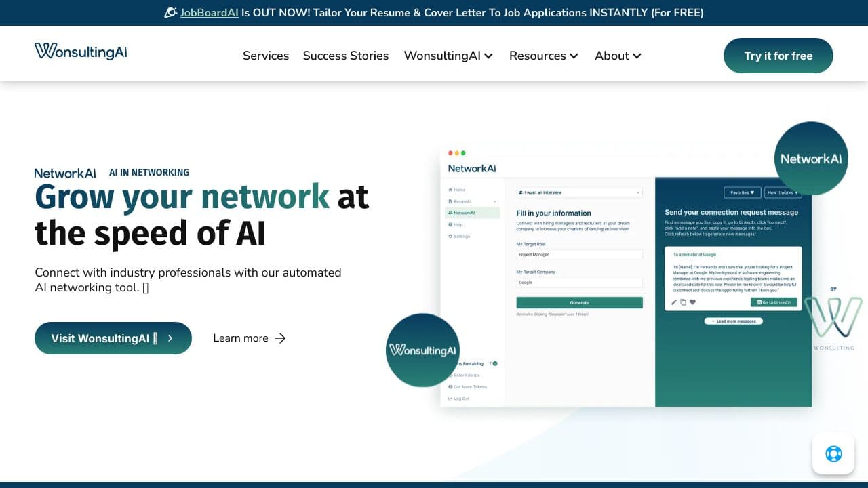Expand the About dropdown menu
868x488 pixels.
[x=618, y=56]
